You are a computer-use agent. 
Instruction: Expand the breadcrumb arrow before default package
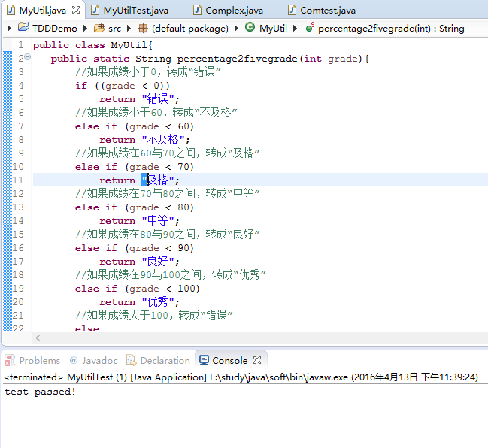click(x=129, y=29)
